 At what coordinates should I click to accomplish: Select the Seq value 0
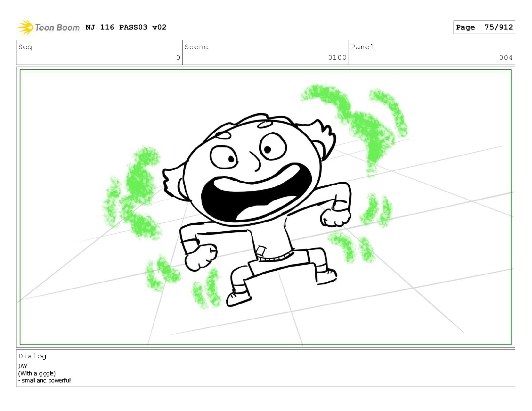[178, 58]
